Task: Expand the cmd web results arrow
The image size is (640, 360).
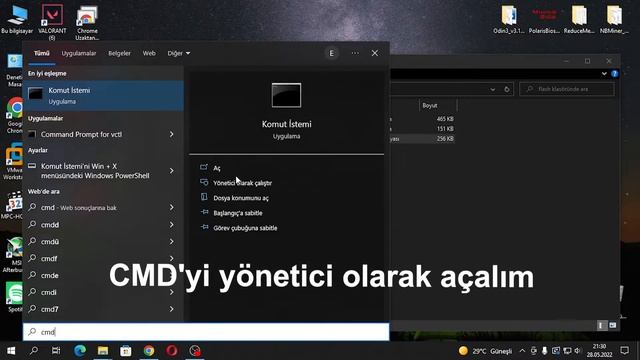Action: (172, 207)
